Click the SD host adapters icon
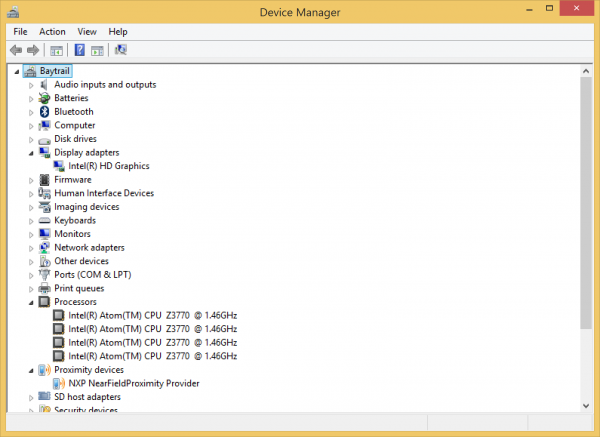Image resolution: width=600 pixels, height=437 pixels. [44, 396]
